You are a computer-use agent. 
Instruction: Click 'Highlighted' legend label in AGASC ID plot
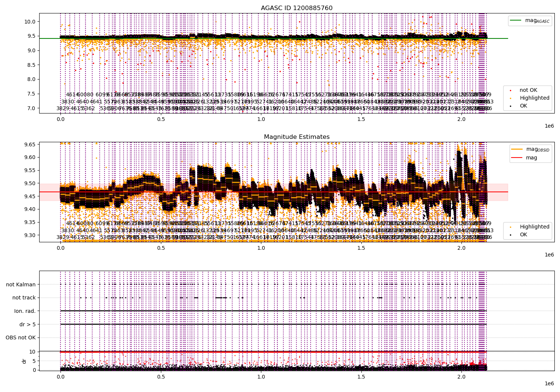535,98
